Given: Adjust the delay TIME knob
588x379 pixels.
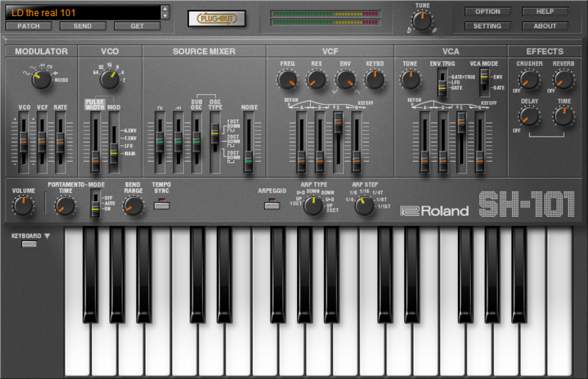Looking at the screenshot, I should (564, 116).
